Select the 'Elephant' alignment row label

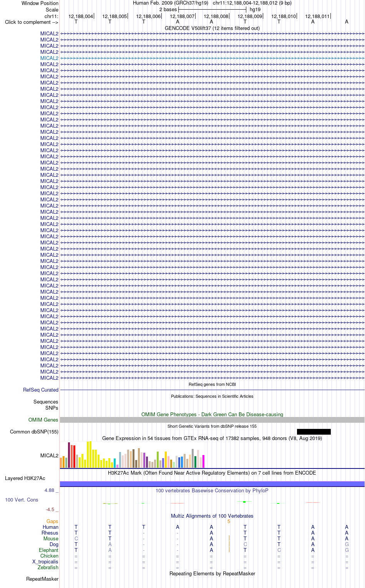(48, 550)
